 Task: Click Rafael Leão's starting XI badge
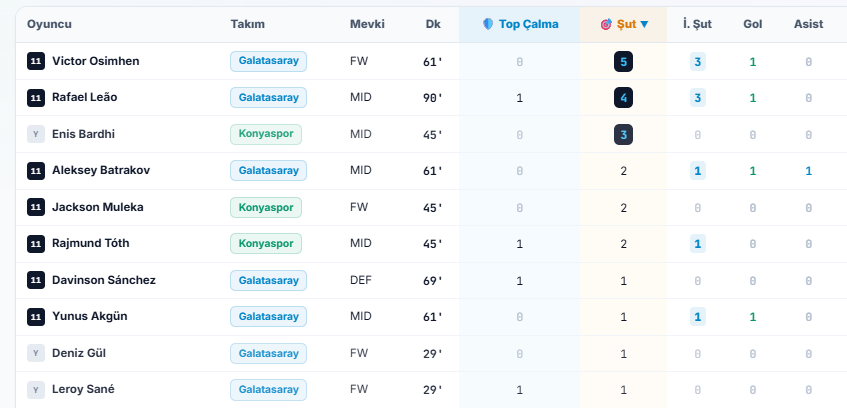pyautogui.click(x=36, y=98)
